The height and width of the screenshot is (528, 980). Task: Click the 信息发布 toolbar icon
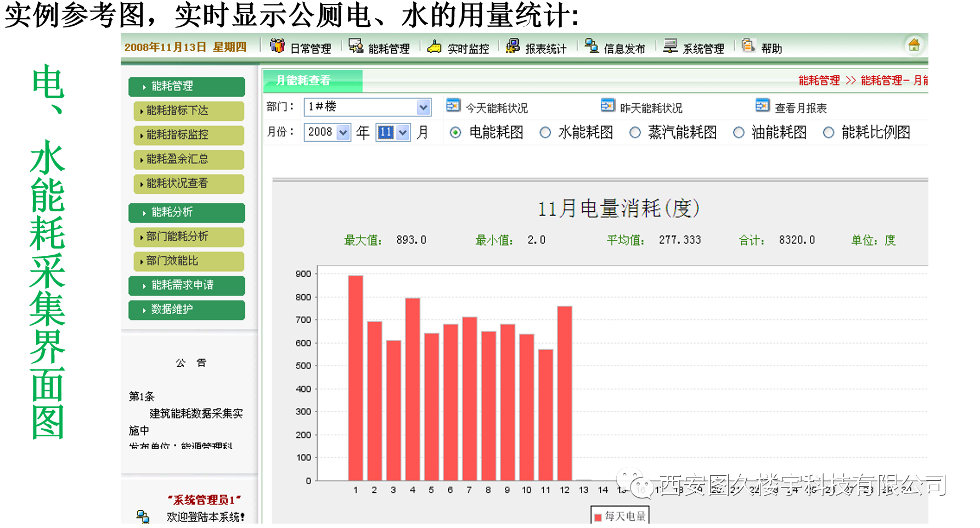pos(592,46)
